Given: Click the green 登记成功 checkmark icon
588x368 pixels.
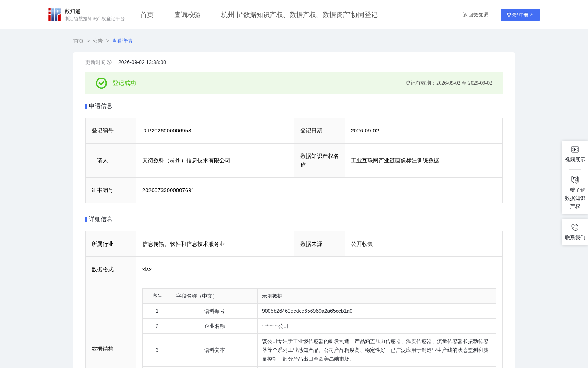Looking at the screenshot, I should (101, 83).
